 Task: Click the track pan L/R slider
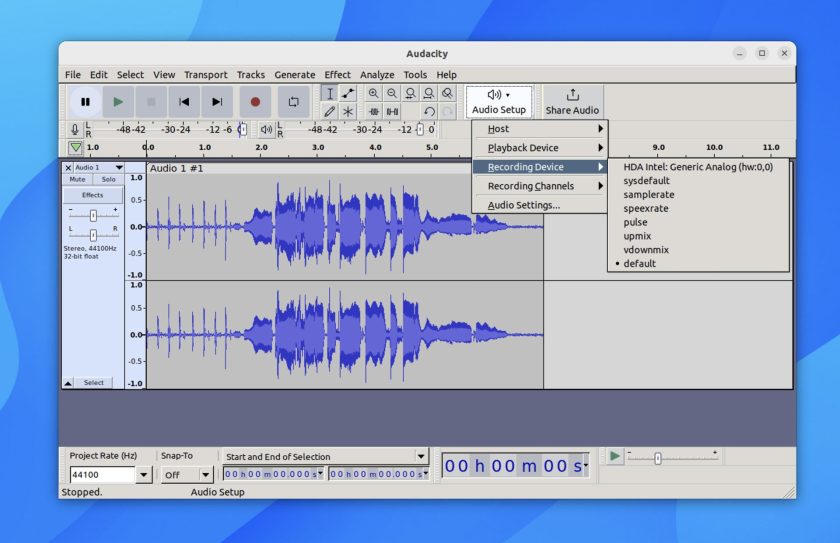(93, 235)
